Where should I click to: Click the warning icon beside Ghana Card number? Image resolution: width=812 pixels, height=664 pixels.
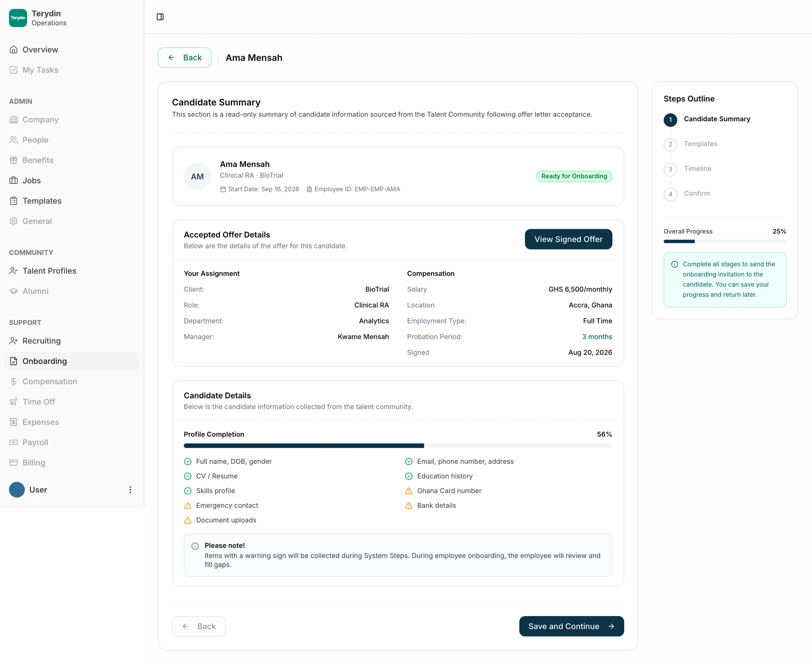pos(409,491)
